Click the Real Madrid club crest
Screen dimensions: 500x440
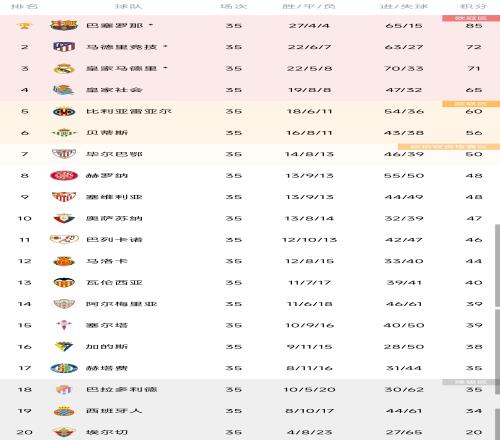[64, 69]
